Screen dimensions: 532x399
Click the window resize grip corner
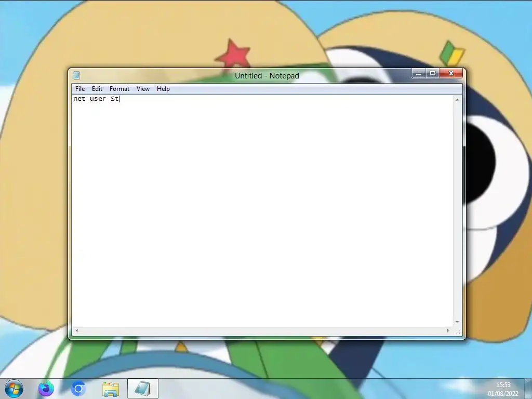458,332
